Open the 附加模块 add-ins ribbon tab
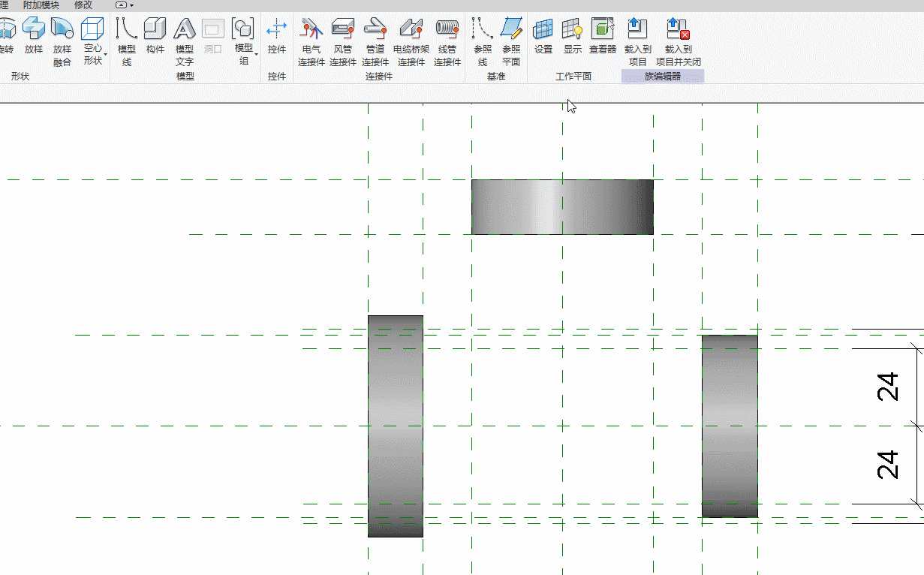This screenshot has width=924, height=575. [x=41, y=5]
